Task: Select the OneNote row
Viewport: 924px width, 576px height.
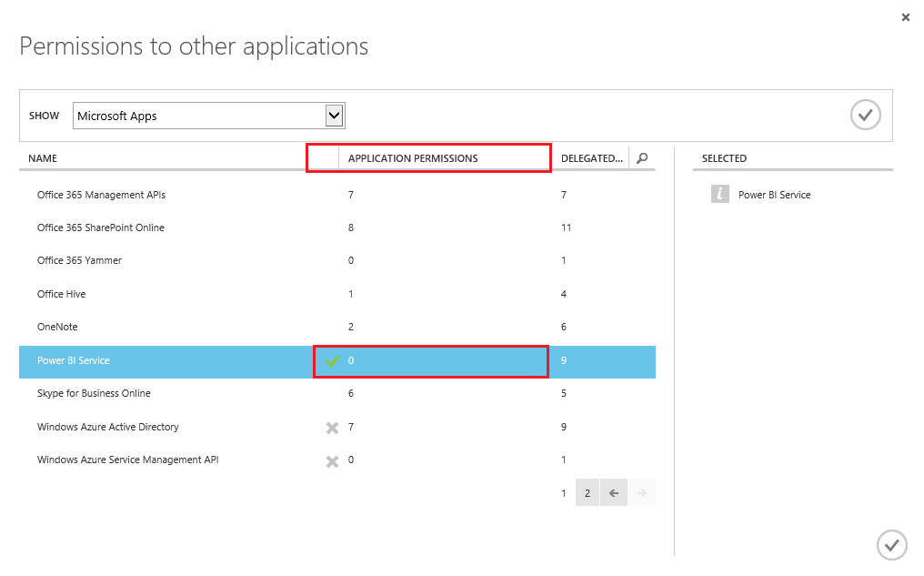Action: tap(337, 327)
